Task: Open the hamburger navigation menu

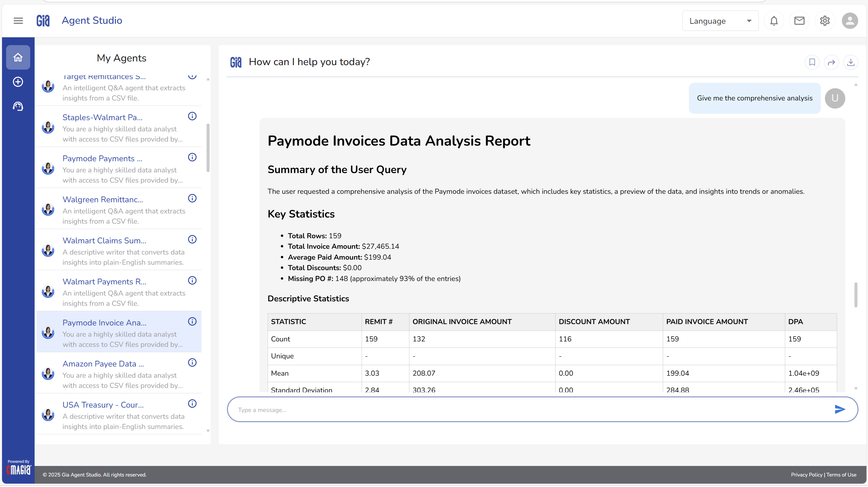Action: pos(18,21)
